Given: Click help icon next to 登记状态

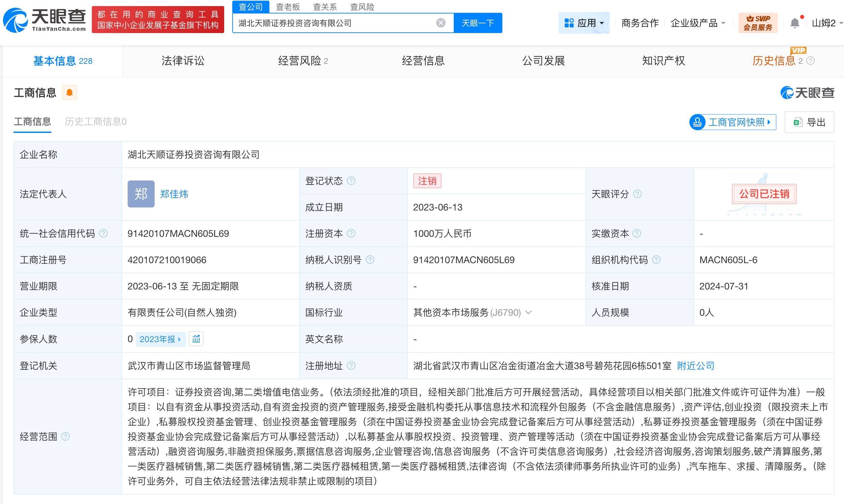Looking at the screenshot, I should [351, 181].
